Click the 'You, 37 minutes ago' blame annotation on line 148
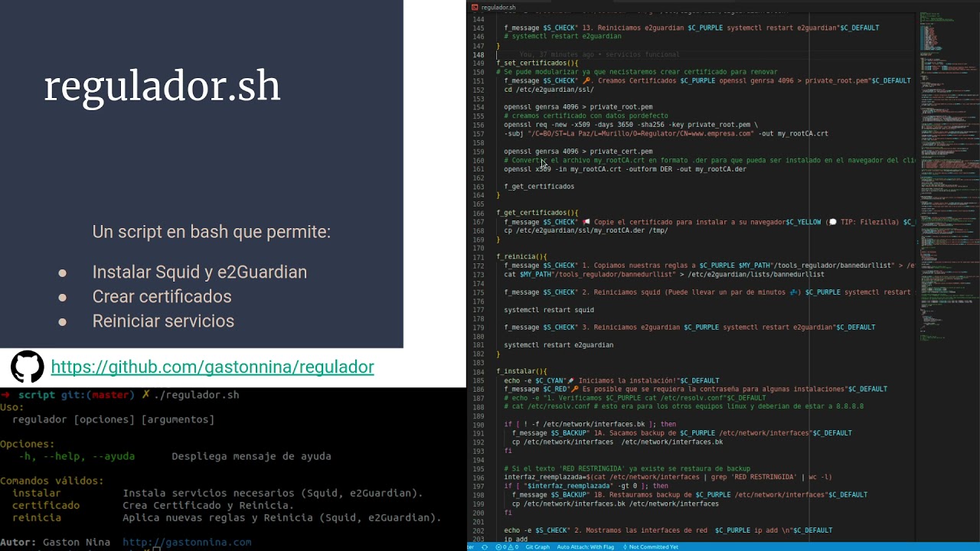This screenshot has height=551, width=980. click(x=599, y=54)
